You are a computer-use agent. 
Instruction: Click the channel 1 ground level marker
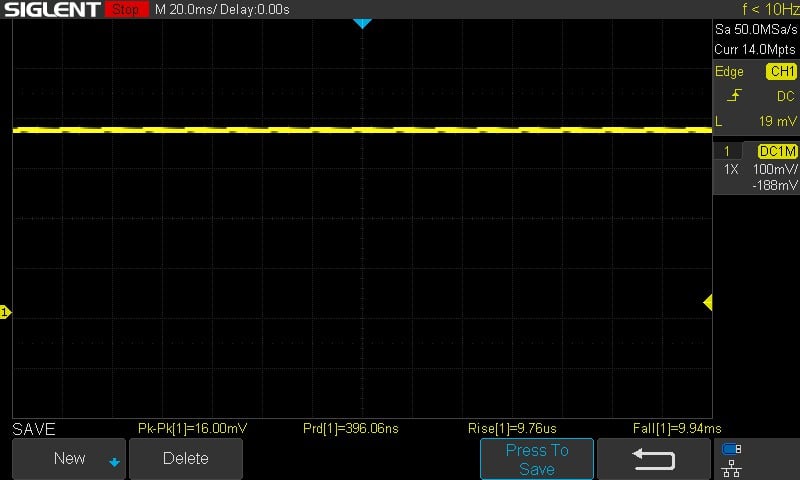(5, 312)
